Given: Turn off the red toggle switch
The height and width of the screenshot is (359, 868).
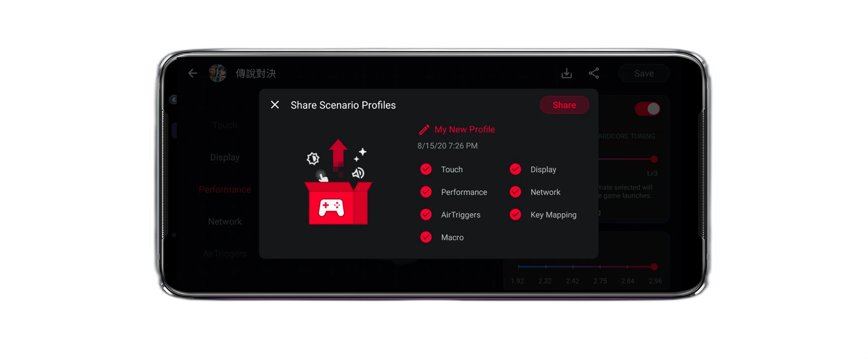Looking at the screenshot, I should [647, 109].
